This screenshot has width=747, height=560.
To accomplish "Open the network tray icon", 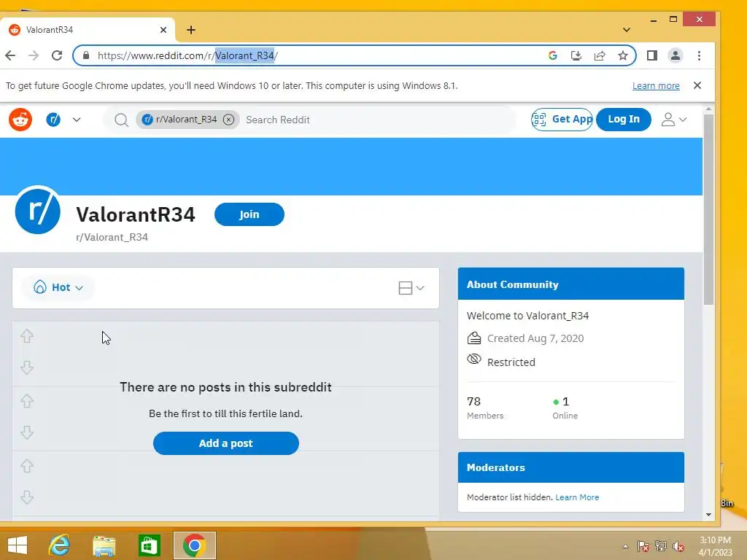I will coord(661,546).
